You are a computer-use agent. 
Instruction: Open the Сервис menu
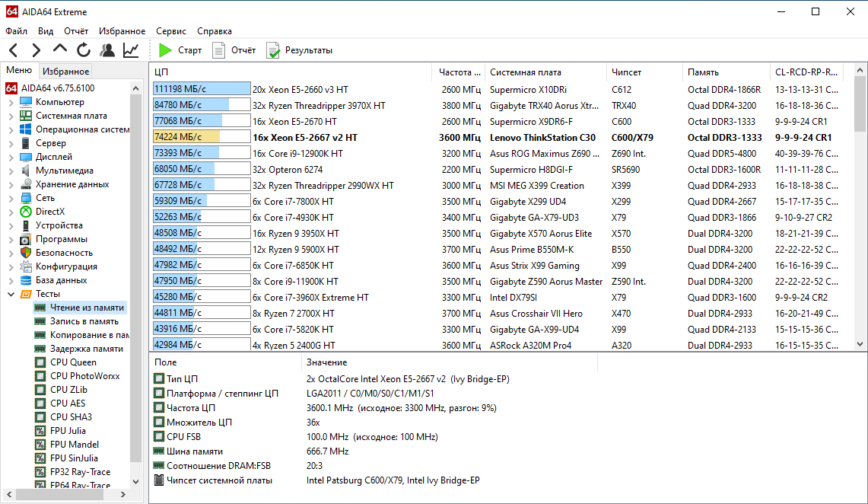click(171, 31)
